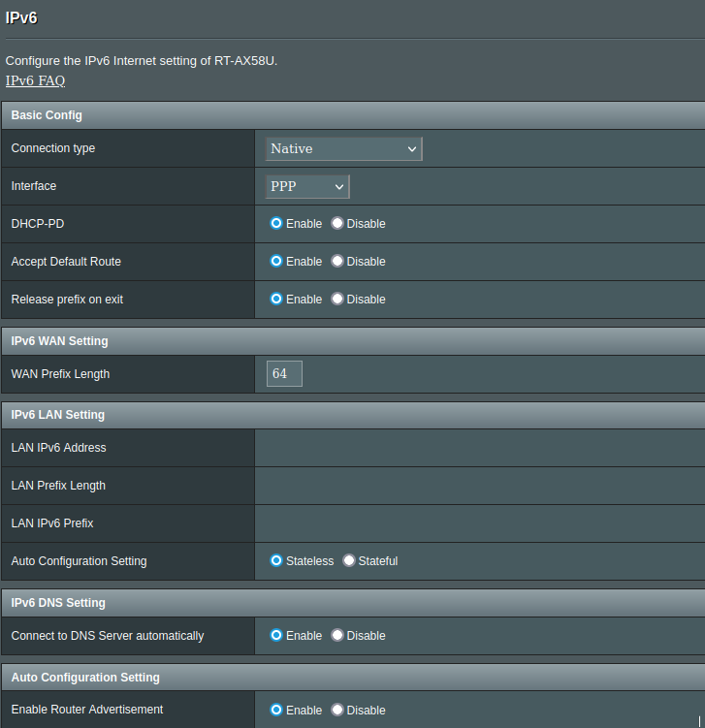This screenshot has height=728, width=705.
Task: Open the IPv6 FAQ link
Action: click(35, 80)
